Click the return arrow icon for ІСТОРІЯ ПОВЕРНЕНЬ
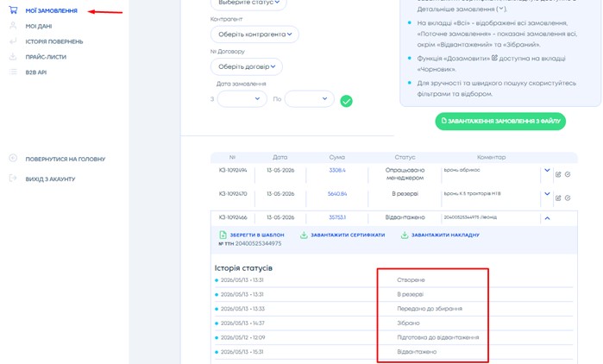This screenshot has width=603, height=364. click(13, 41)
